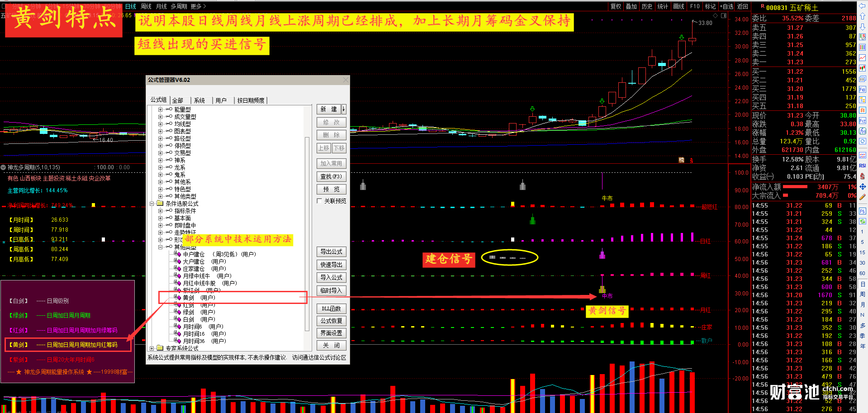The image size is (868, 413).
Task: Open the dropdown arrow beside 新建 button
Action: click(344, 109)
